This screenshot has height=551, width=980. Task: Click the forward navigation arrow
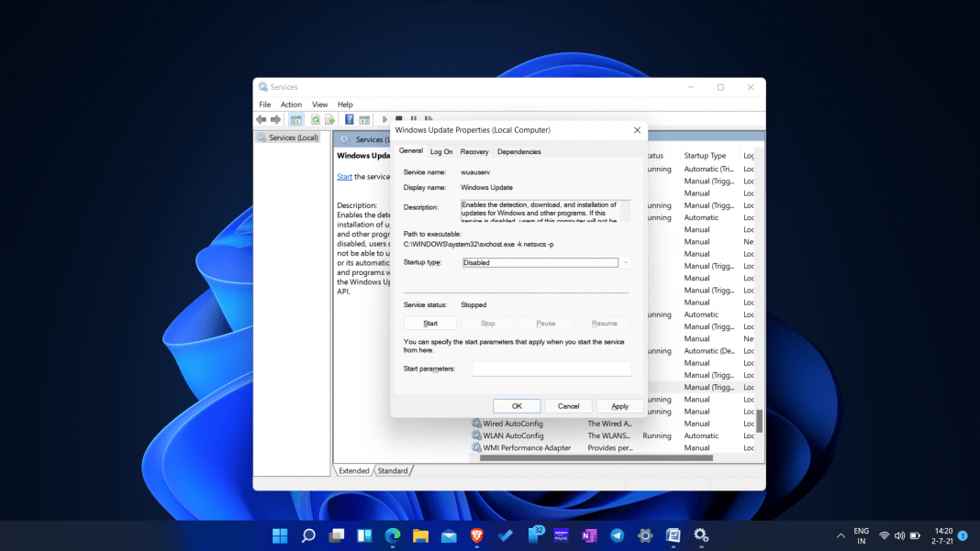tap(274, 119)
